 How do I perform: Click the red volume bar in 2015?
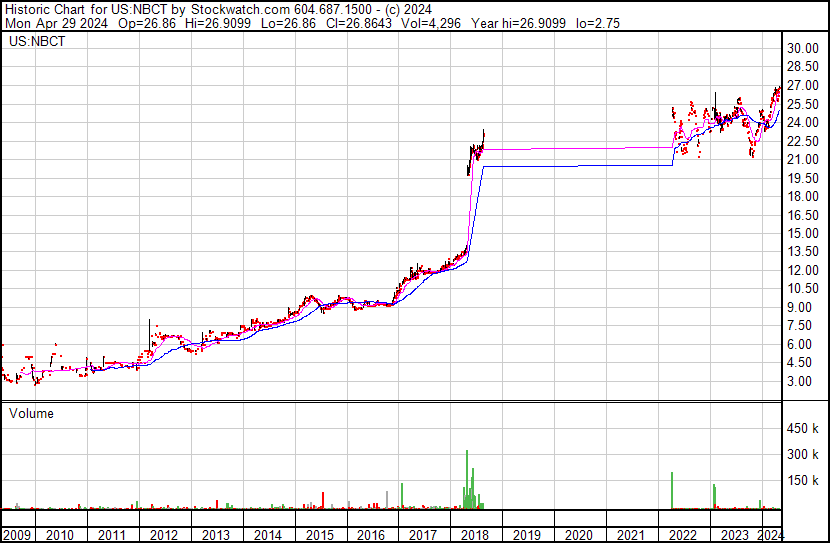tap(323, 501)
